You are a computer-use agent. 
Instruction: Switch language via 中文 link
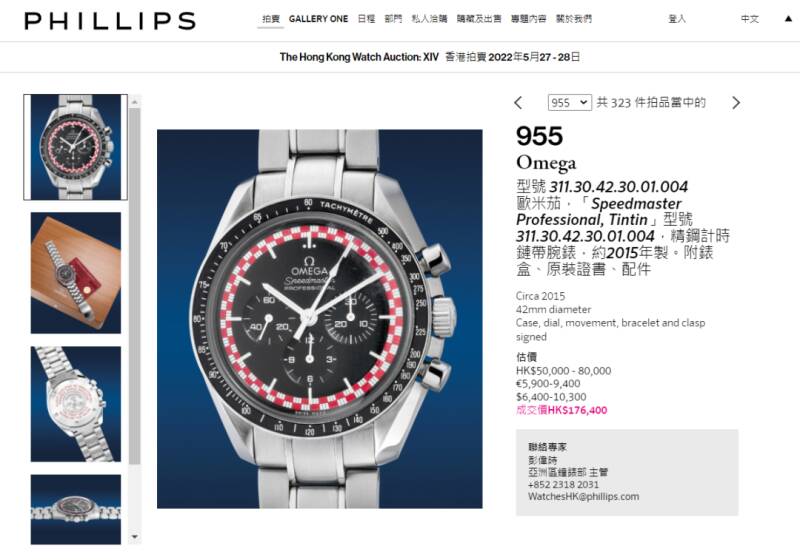click(750, 19)
